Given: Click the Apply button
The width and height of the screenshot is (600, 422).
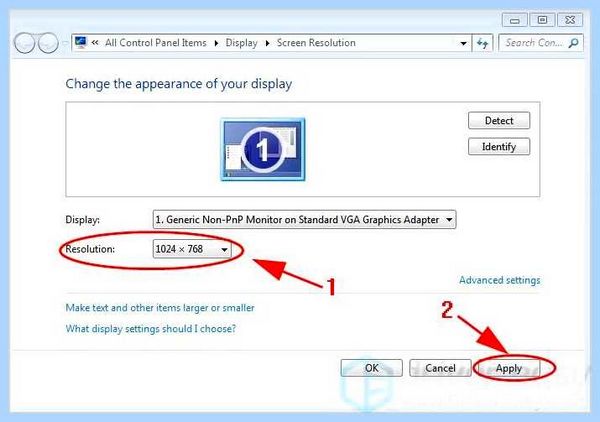Looking at the screenshot, I should [509, 368].
